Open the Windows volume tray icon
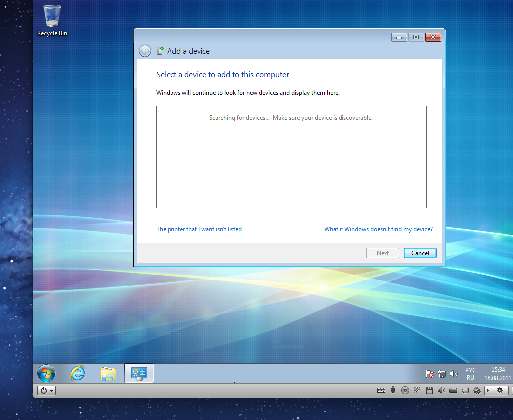 (x=454, y=374)
